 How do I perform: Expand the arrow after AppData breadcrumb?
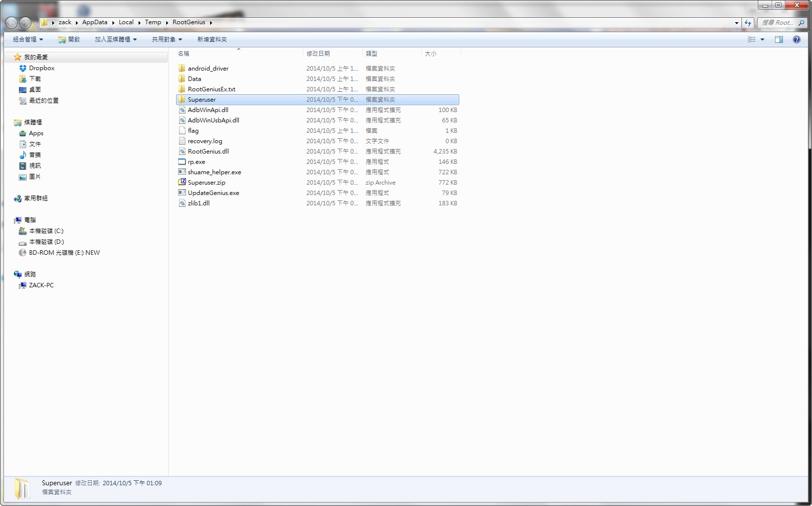[113, 22]
